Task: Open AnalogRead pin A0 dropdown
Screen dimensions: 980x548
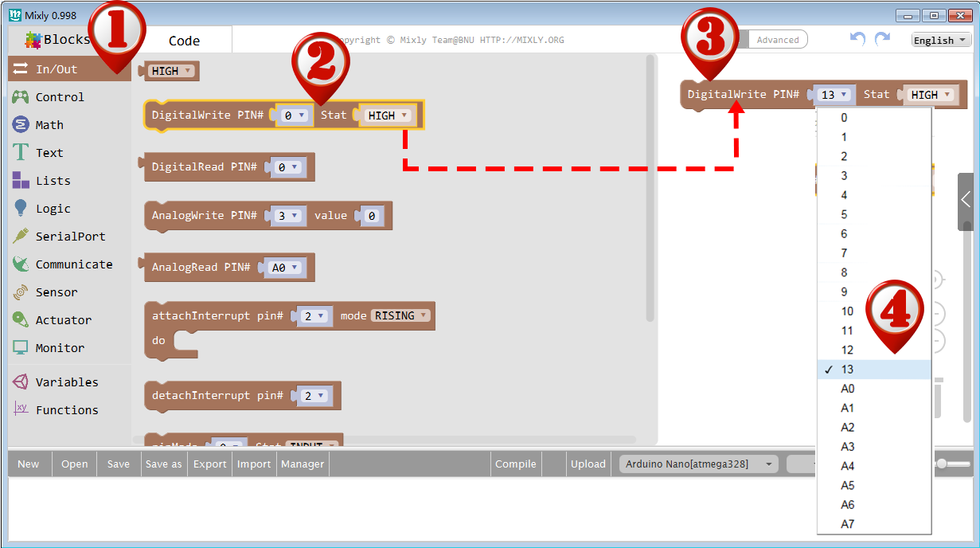Action: point(285,268)
